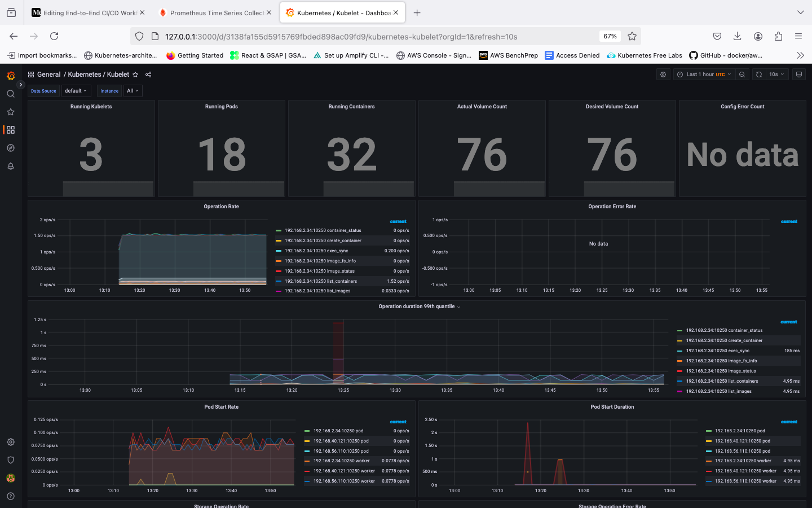The image size is (812, 508).
Task: Mark Kubelet dashboard as favorite
Action: pos(135,75)
